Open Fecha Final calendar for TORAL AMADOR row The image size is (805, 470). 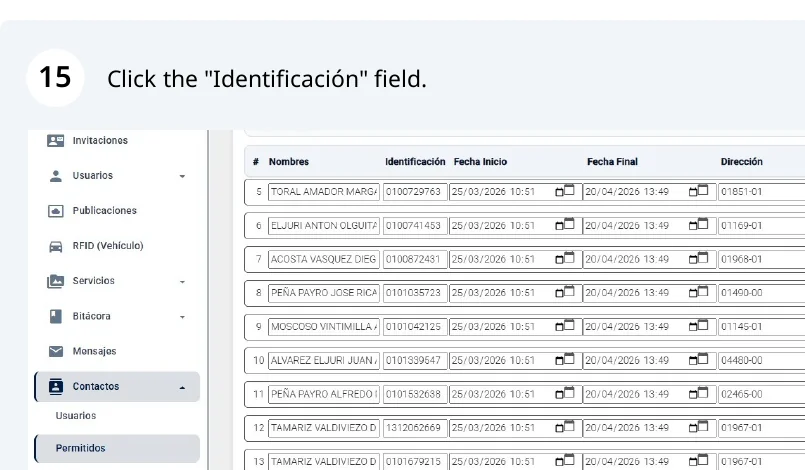698,191
